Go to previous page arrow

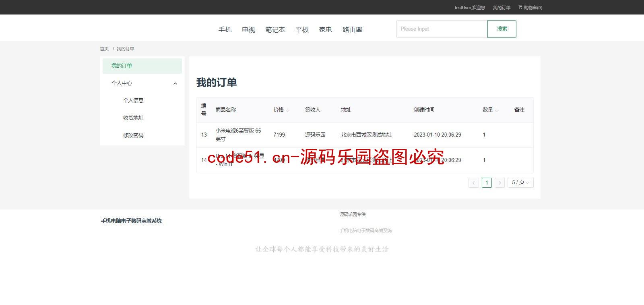pos(474,183)
